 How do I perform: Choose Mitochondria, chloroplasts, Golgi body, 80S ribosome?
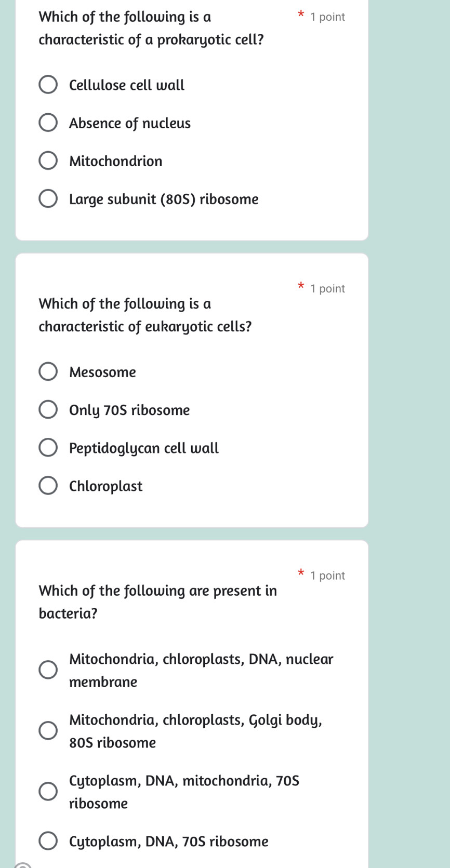(x=48, y=730)
